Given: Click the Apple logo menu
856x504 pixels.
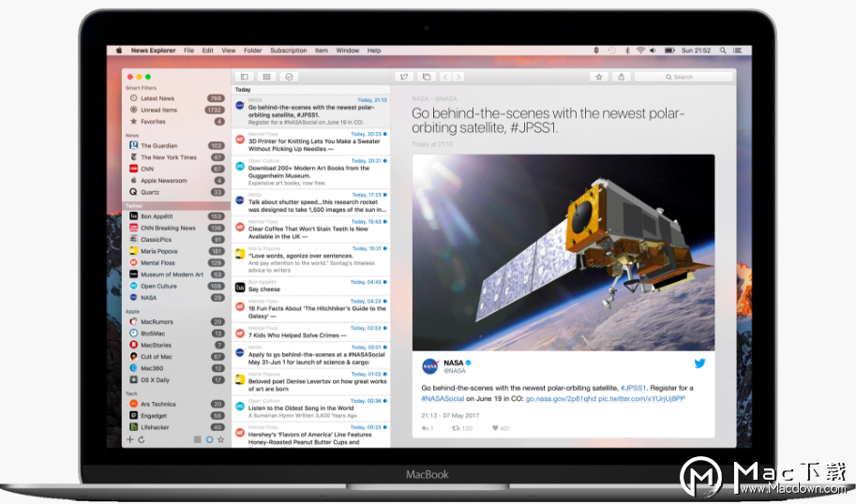Looking at the screenshot, I should (x=118, y=51).
